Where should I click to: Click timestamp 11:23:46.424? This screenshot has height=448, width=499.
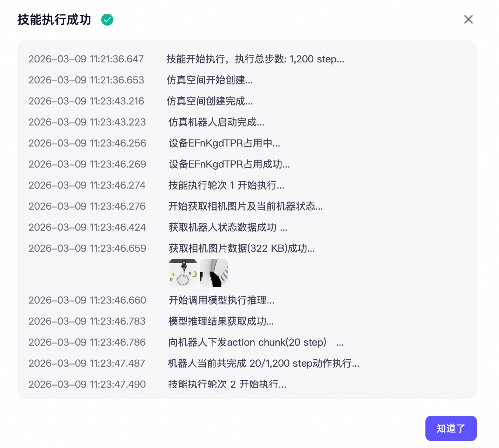[87, 227]
